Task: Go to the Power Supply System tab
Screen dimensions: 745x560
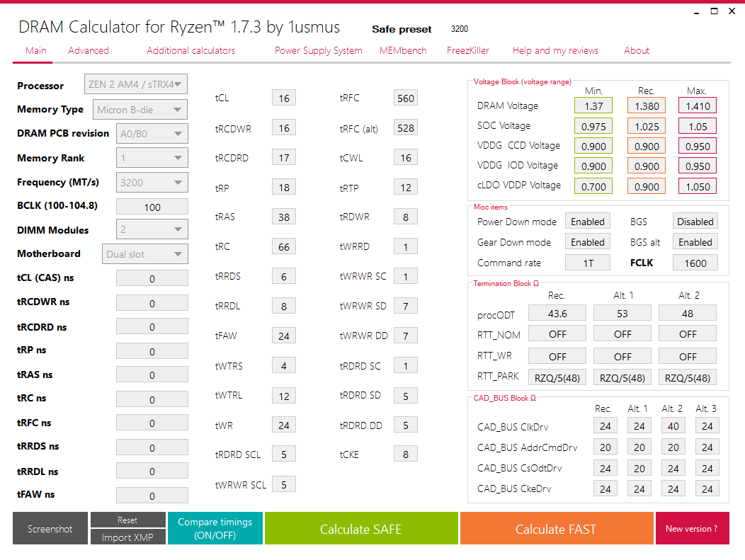Action: pos(319,50)
